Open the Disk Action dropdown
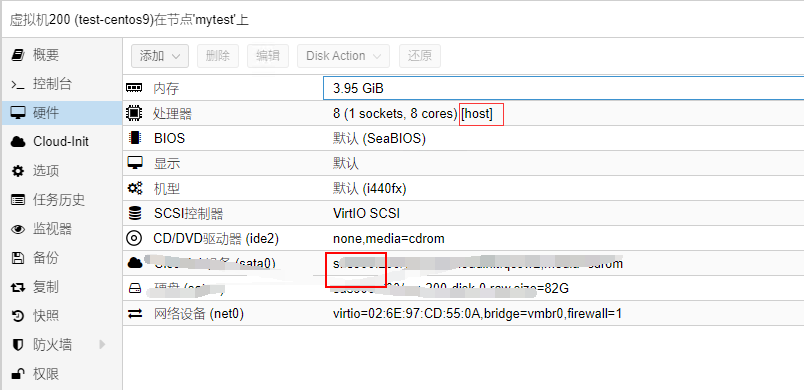 point(343,56)
